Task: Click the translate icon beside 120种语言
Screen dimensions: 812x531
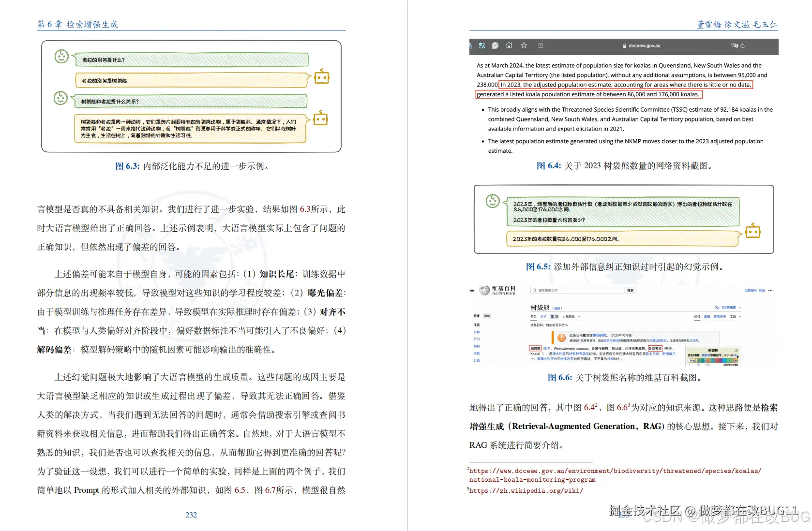Action: coord(717,308)
